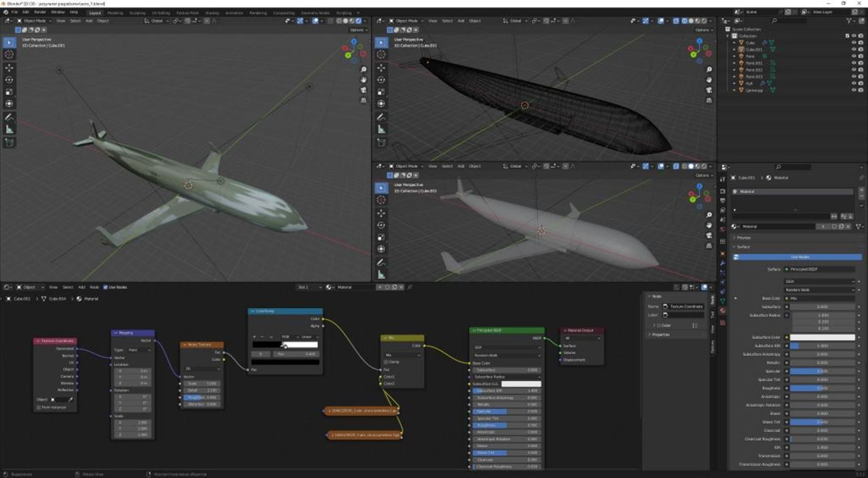This screenshot has width=868, height=478.
Task: Toggle camera view in left viewport
Action: (363, 90)
